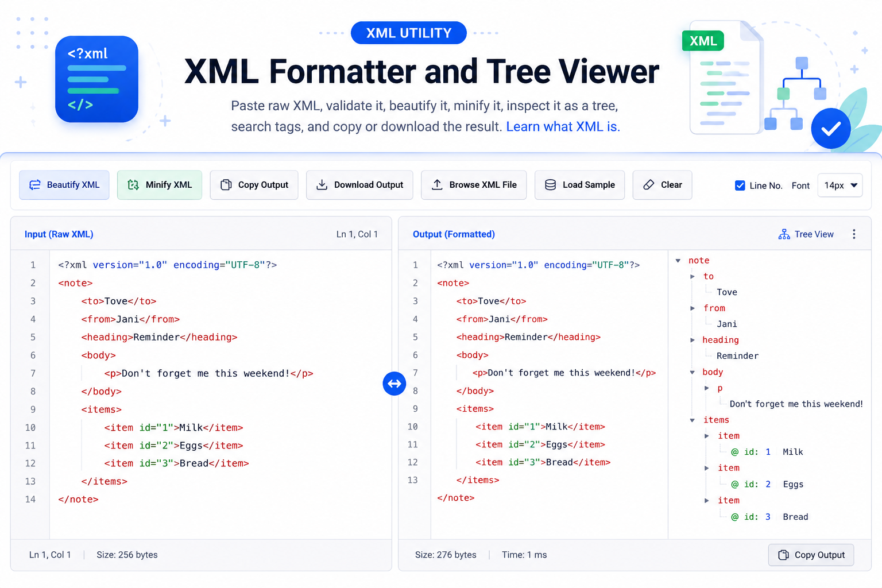Click 'Size: 256 bytes' in input status
Viewport: 882px width, 588px height.
(x=127, y=555)
